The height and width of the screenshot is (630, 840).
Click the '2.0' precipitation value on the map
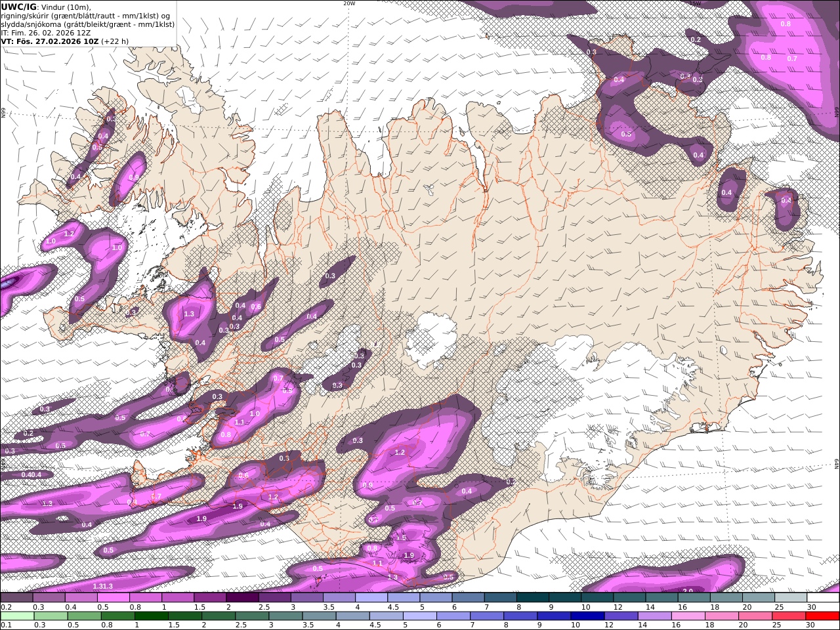pyautogui.click(x=688, y=591)
